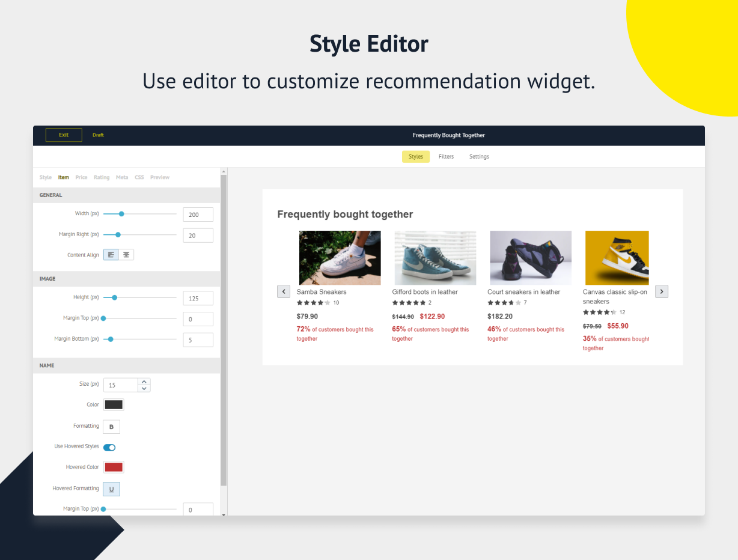The height and width of the screenshot is (560, 738).
Task: Select left content align icon
Action: pos(111,255)
